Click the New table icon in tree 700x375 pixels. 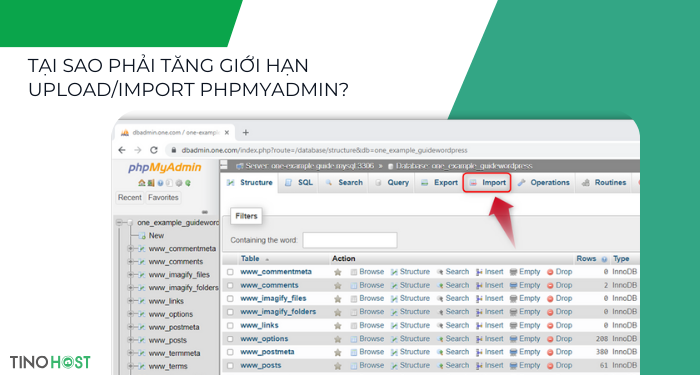142,236
